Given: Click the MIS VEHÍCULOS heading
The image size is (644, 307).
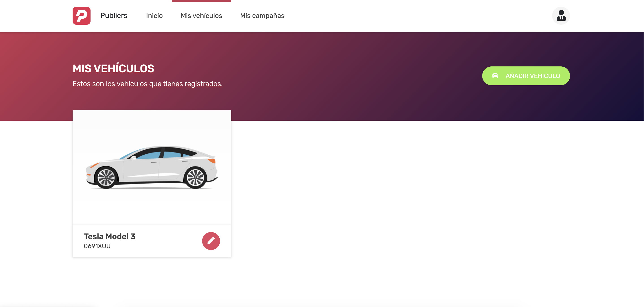Looking at the screenshot, I should point(113,68).
